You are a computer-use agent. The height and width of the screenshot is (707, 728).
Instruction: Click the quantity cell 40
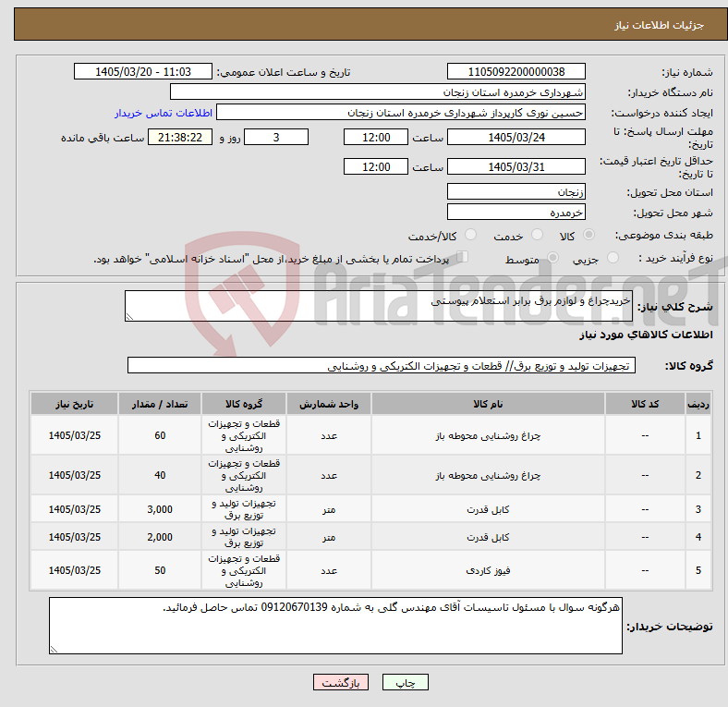pos(160,475)
